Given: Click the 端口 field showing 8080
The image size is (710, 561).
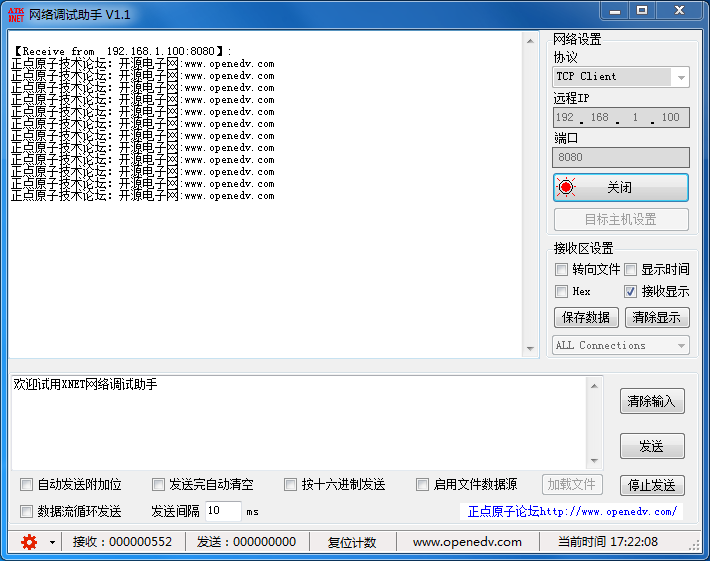Looking at the screenshot, I should (621, 158).
